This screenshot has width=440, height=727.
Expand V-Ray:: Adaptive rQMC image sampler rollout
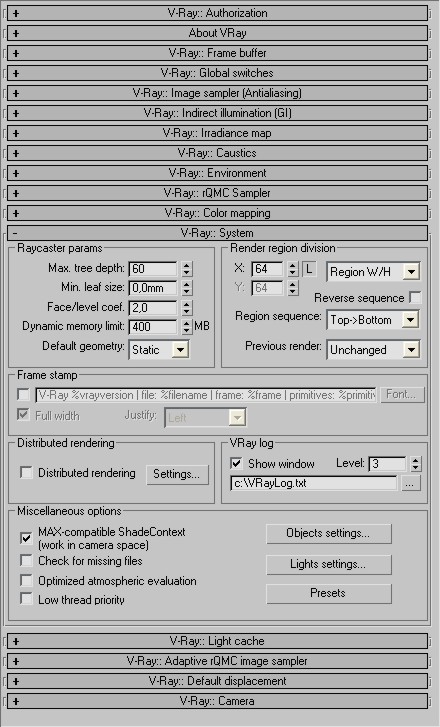217,661
